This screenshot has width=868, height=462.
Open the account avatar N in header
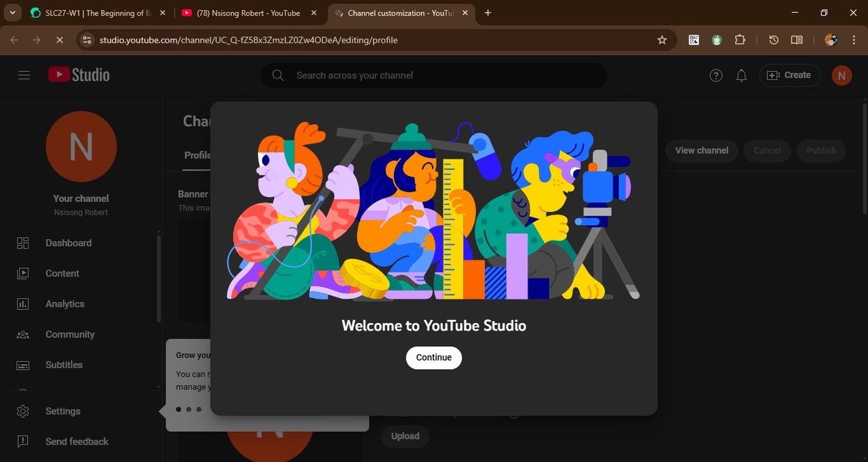click(x=842, y=75)
